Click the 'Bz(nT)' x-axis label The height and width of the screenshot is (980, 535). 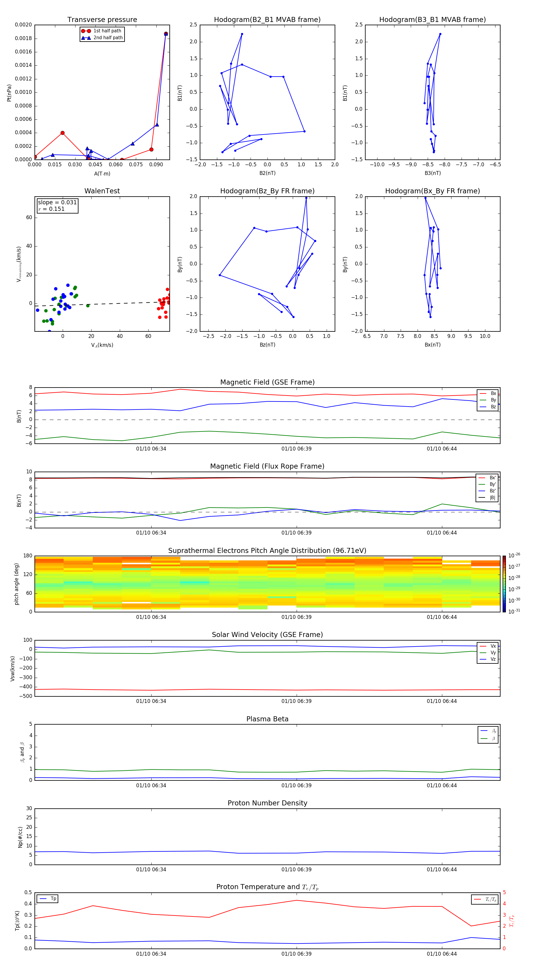tap(267, 345)
